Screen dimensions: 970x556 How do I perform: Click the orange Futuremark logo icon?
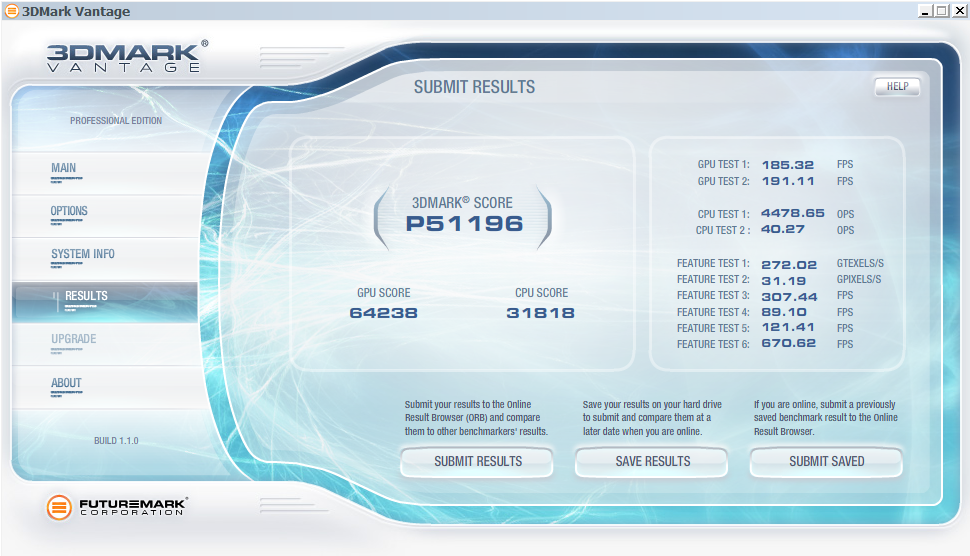point(59,508)
